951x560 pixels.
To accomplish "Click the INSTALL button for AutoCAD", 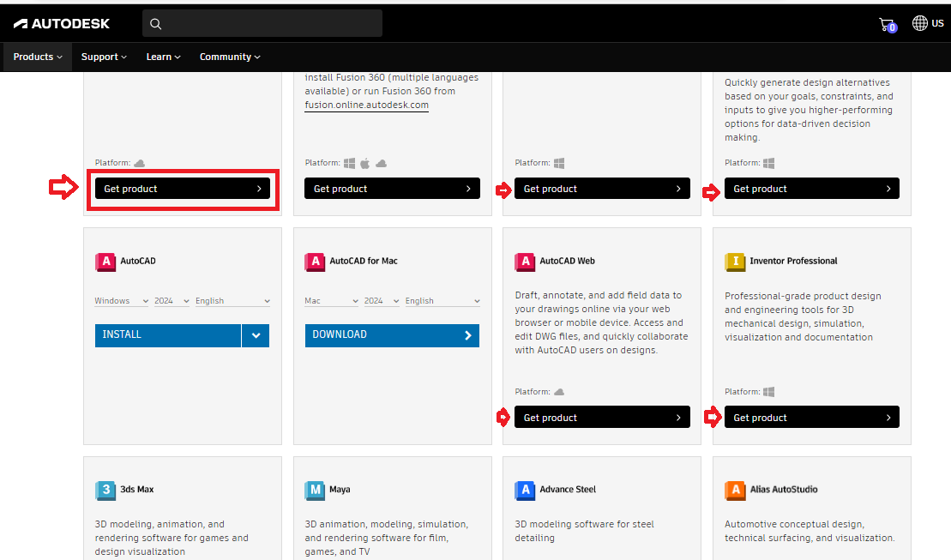I will 168,335.
